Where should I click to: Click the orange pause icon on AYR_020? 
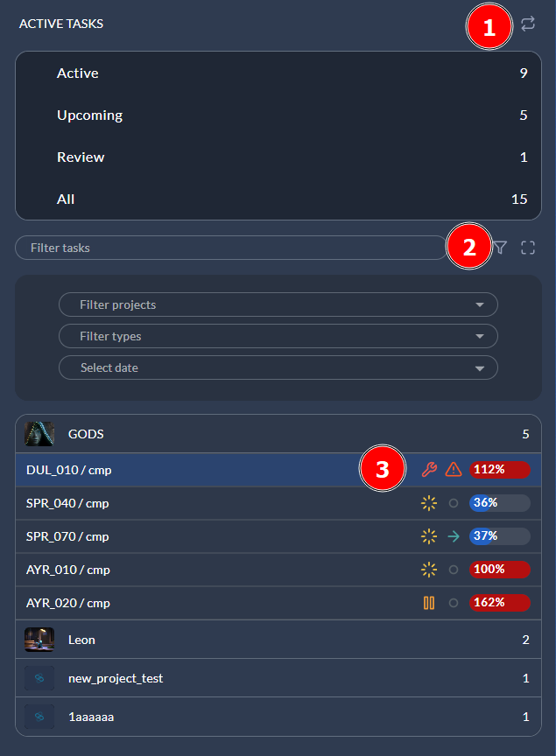coord(428,603)
